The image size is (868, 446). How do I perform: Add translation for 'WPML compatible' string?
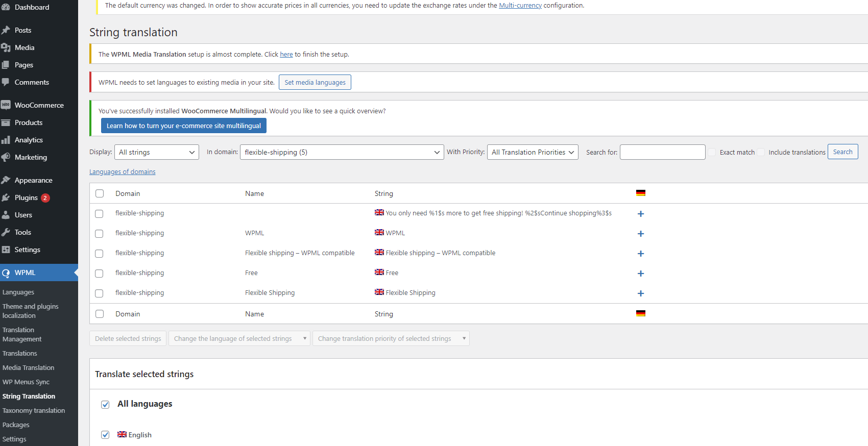point(641,254)
